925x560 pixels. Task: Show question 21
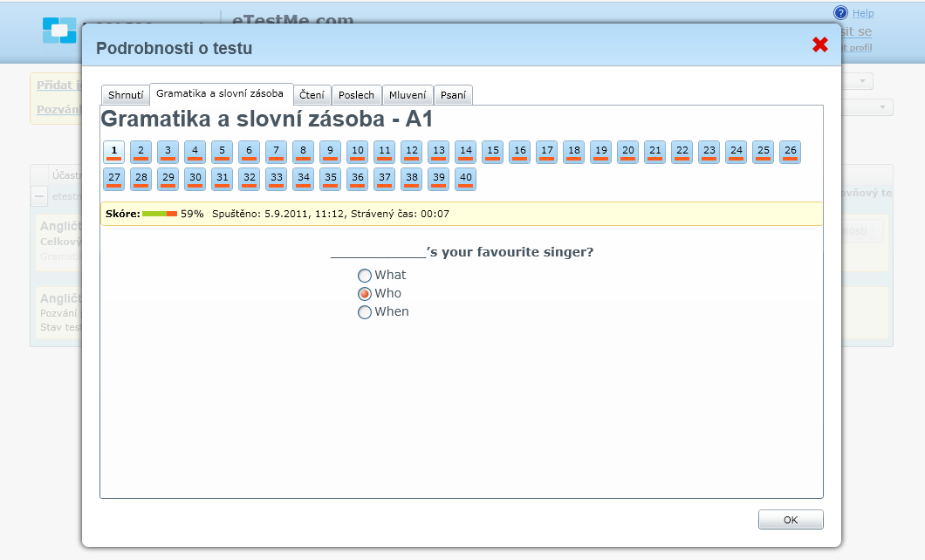(x=654, y=152)
